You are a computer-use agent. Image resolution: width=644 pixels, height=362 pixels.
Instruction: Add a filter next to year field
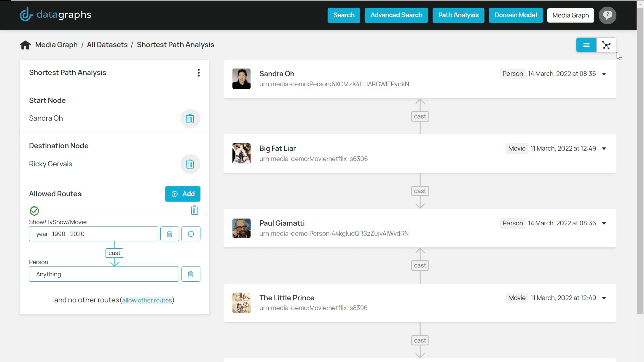pos(191,234)
